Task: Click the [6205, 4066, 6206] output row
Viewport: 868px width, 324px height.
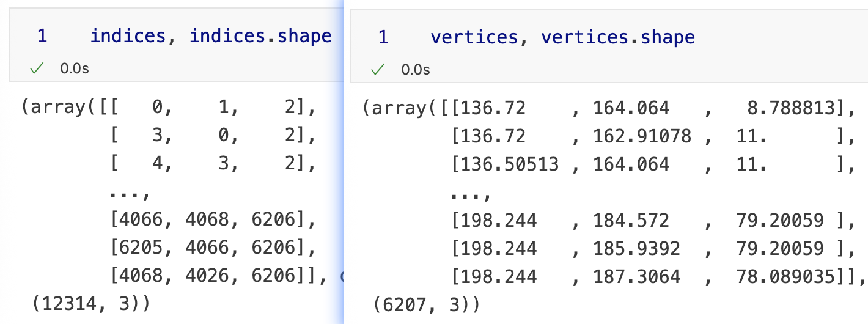Action: point(213,249)
